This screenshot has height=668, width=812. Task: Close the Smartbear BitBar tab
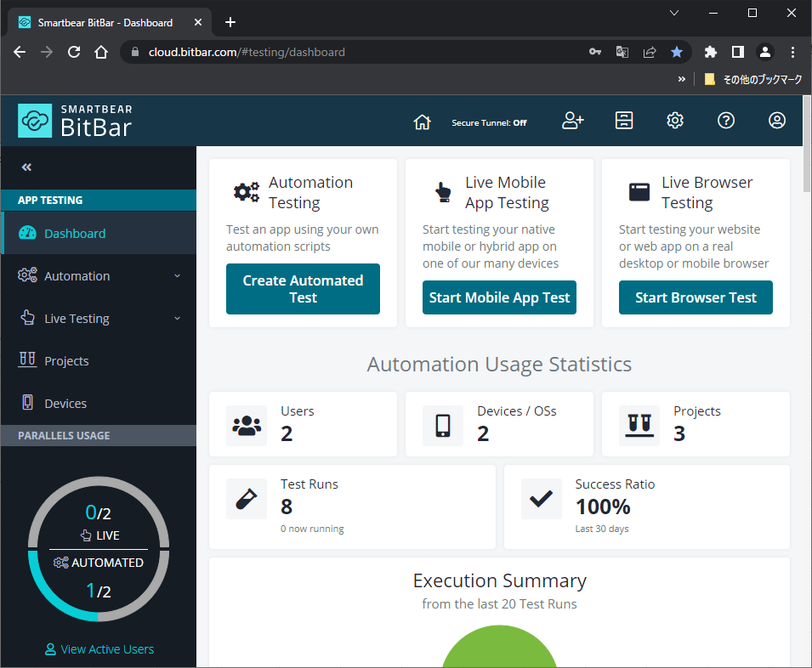pos(198,22)
